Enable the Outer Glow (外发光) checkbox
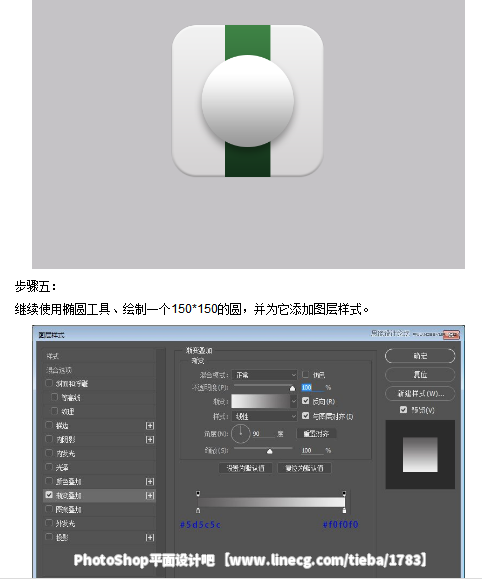 click(x=49, y=523)
